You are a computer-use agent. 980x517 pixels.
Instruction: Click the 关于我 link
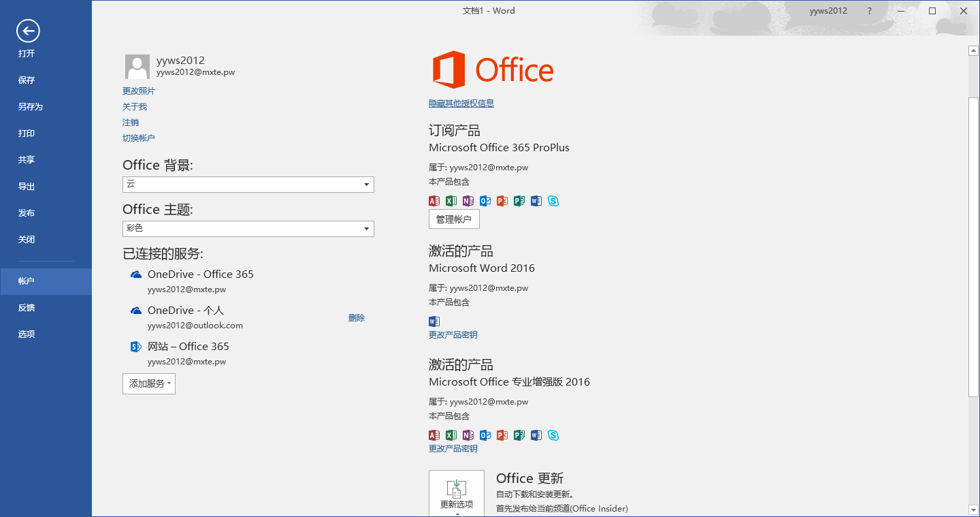pos(135,107)
